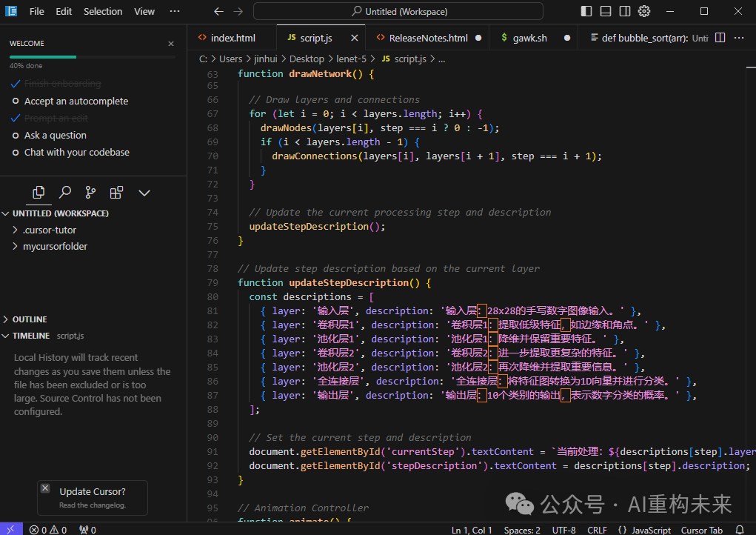Open the Source Control view icon

click(90, 193)
